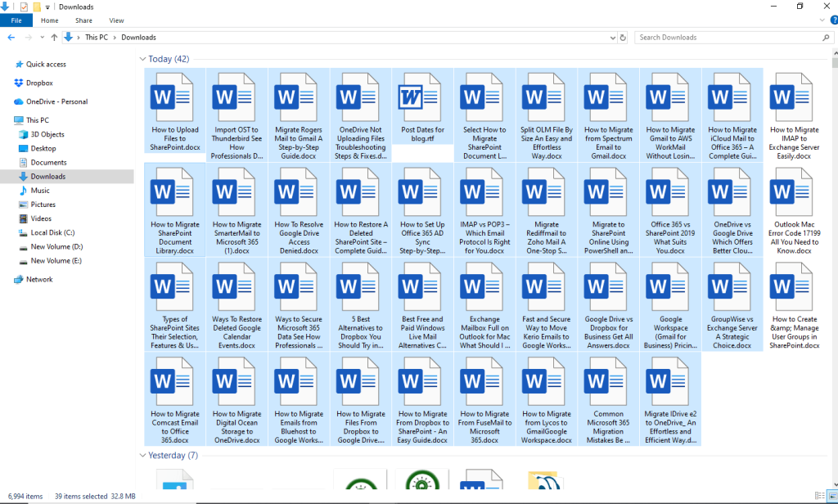This screenshot has height=504, width=838.
Task: Select How to Upload Files to SharePoint.docx icon
Action: [x=172, y=97]
